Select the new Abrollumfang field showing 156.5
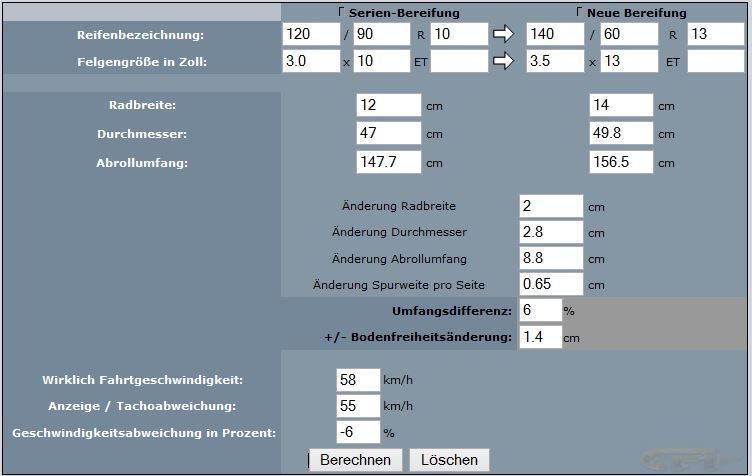The height and width of the screenshot is (476, 752). [621, 162]
